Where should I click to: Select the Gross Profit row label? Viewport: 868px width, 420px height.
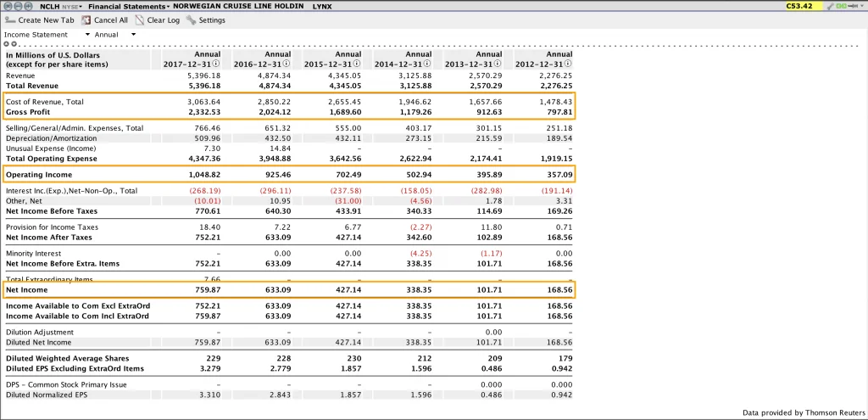(x=27, y=112)
